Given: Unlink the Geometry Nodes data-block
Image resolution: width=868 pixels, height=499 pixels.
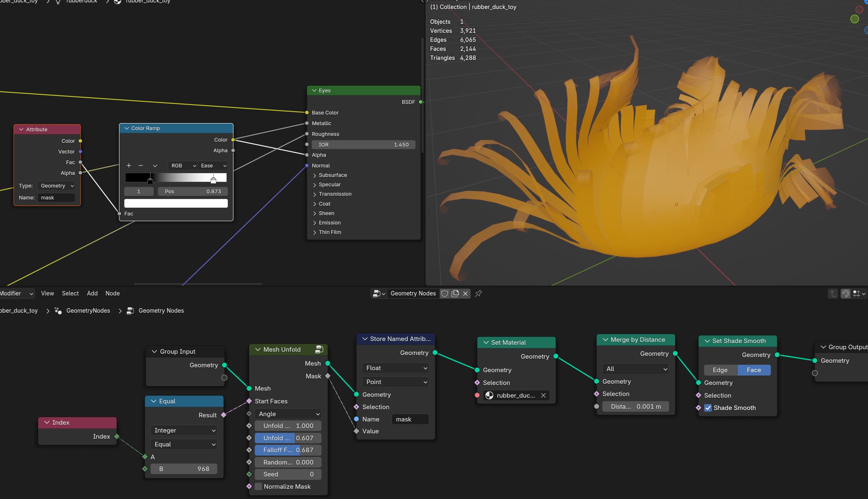Looking at the screenshot, I should coord(465,293).
